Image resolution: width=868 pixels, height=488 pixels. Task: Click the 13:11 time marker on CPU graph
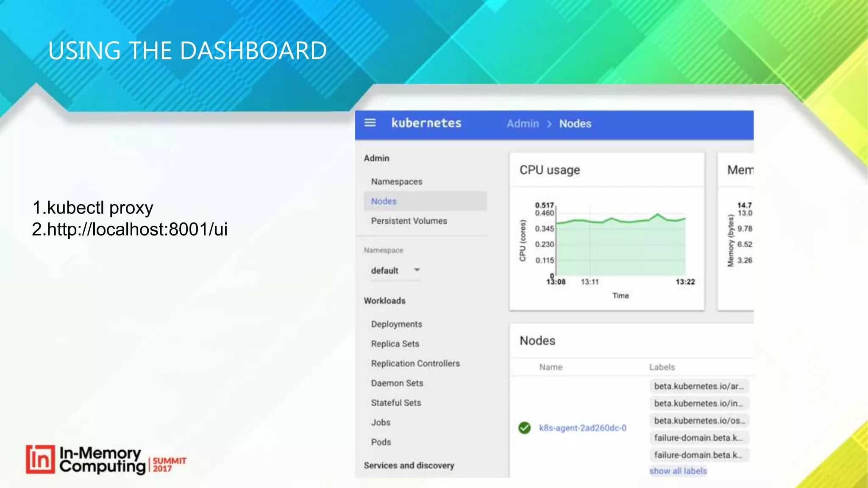coord(590,282)
